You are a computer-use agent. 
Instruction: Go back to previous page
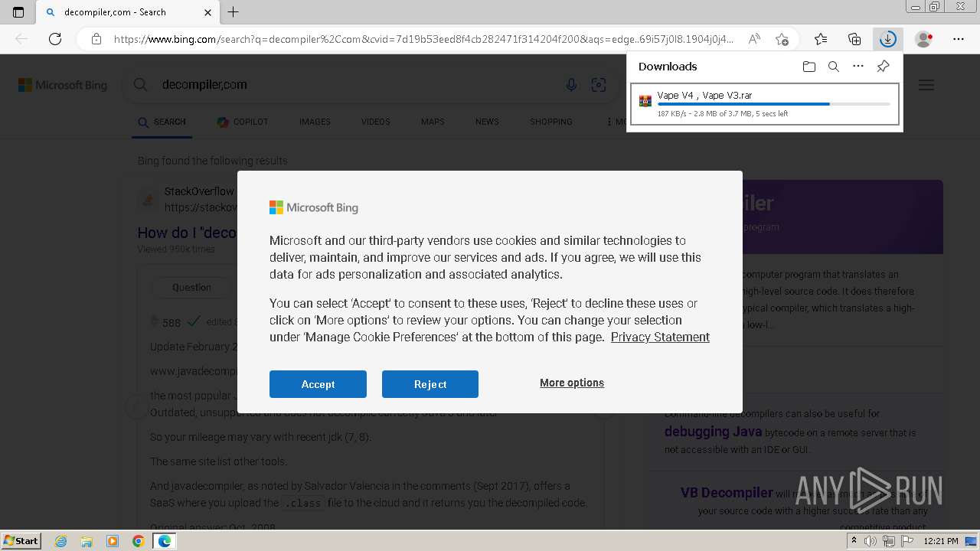point(21,39)
